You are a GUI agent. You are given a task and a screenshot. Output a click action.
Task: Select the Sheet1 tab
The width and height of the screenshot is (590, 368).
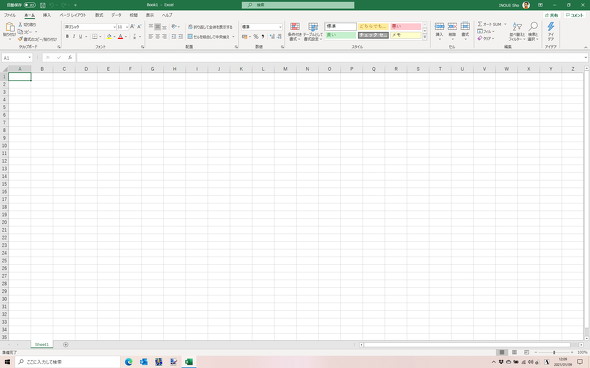click(42, 344)
